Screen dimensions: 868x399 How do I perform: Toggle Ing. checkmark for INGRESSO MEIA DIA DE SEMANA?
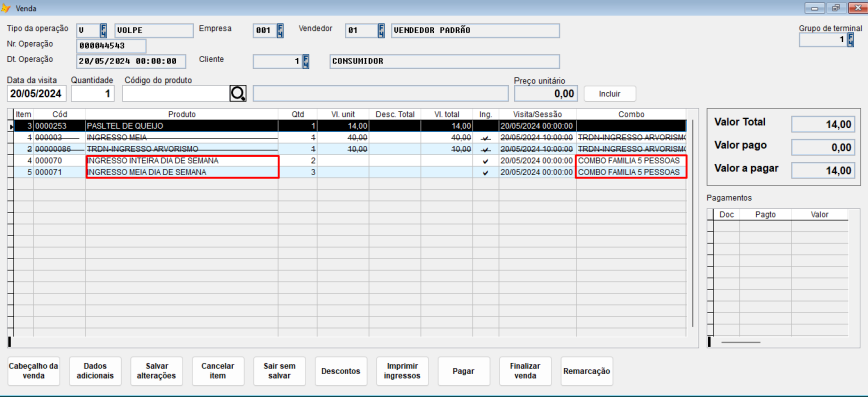click(x=485, y=173)
